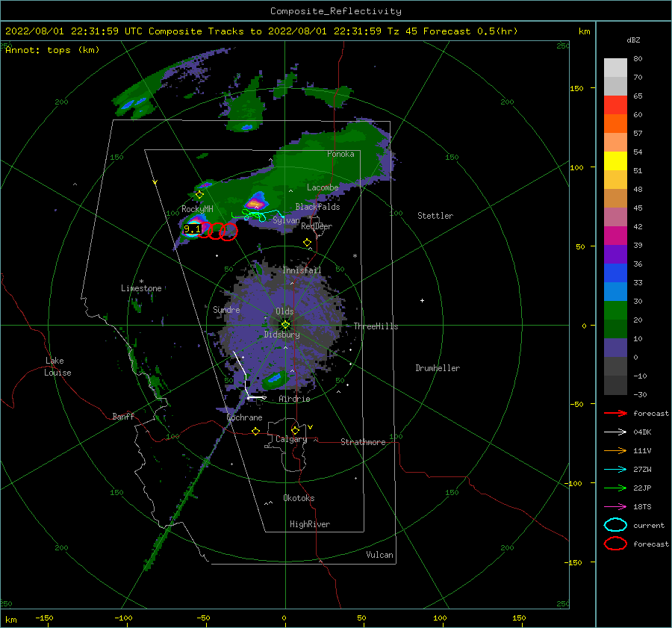
Task: Select the cyan 27ZW track arrow
Action: click(x=615, y=470)
